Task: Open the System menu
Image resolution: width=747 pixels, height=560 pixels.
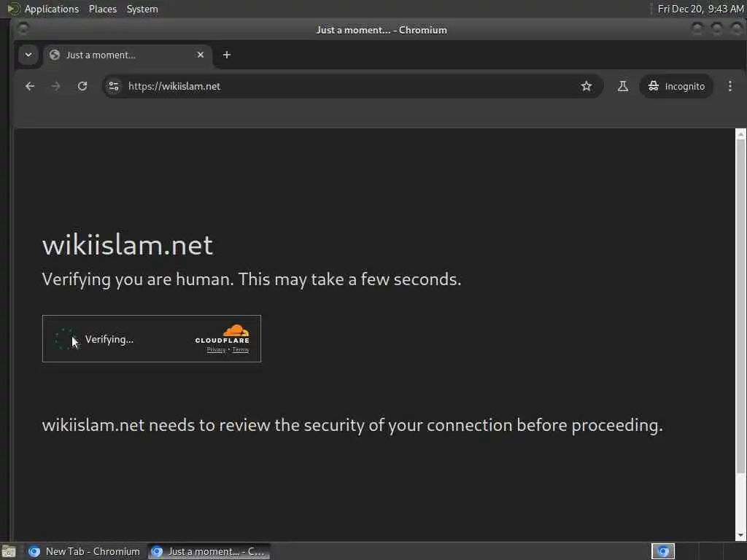Action: click(x=142, y=9)
